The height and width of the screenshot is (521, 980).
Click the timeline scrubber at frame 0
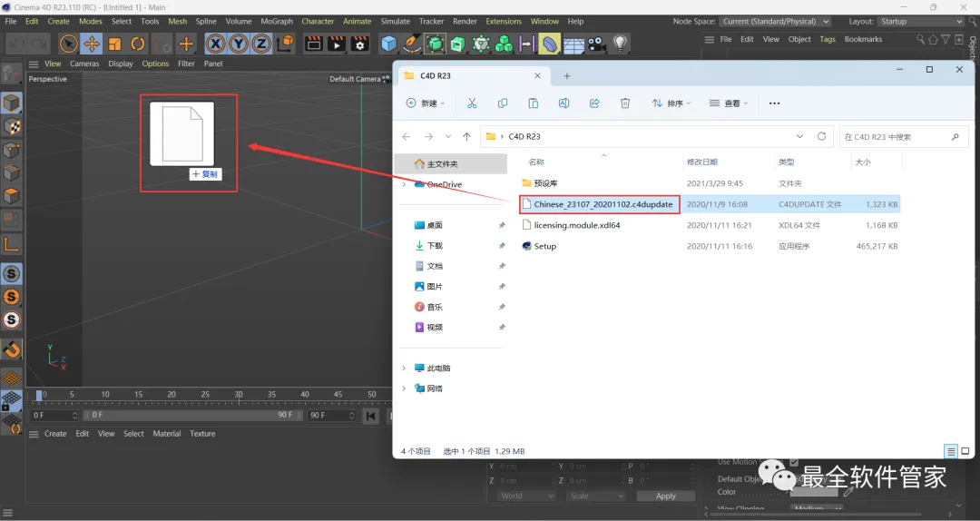click(38, 396)
